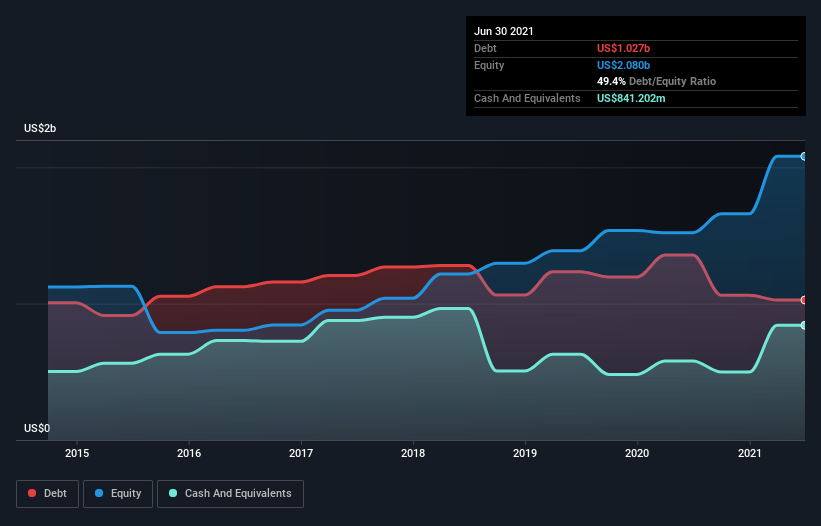Screen dimensions: 821x526
Task: Click the US$0 y-axis label
Action: pyautogui.click(x=37, y=428)
